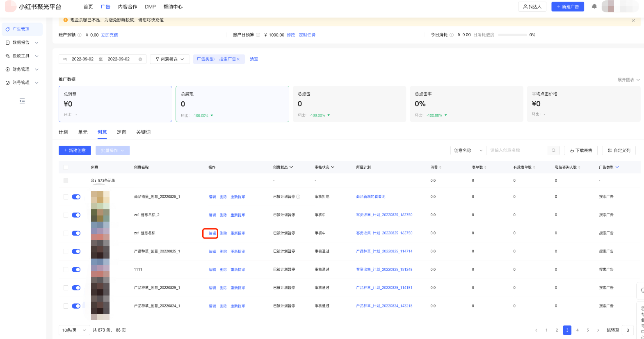644x339 pixels.
Task: Close the low balance warning banner
Action: [x=633, y=21]
